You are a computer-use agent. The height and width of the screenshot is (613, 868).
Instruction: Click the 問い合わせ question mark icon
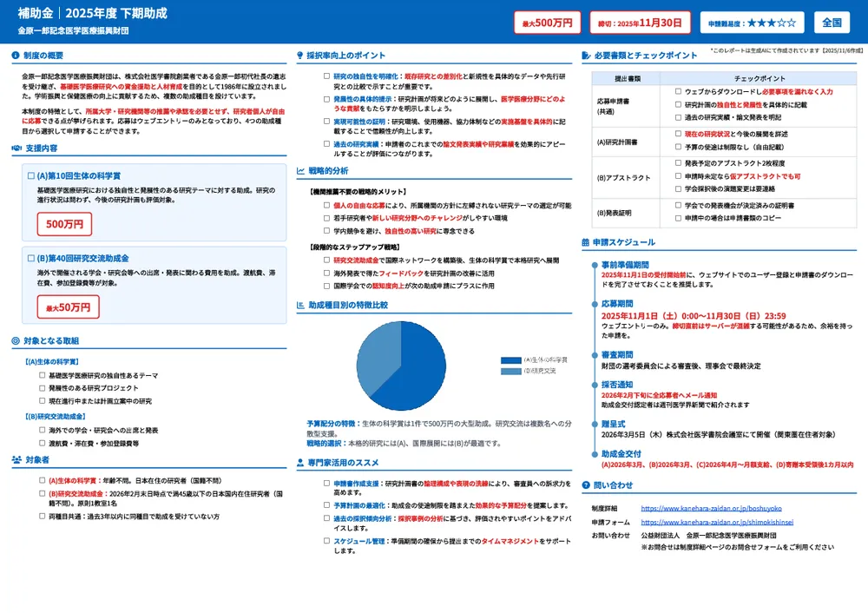[587, 484]
